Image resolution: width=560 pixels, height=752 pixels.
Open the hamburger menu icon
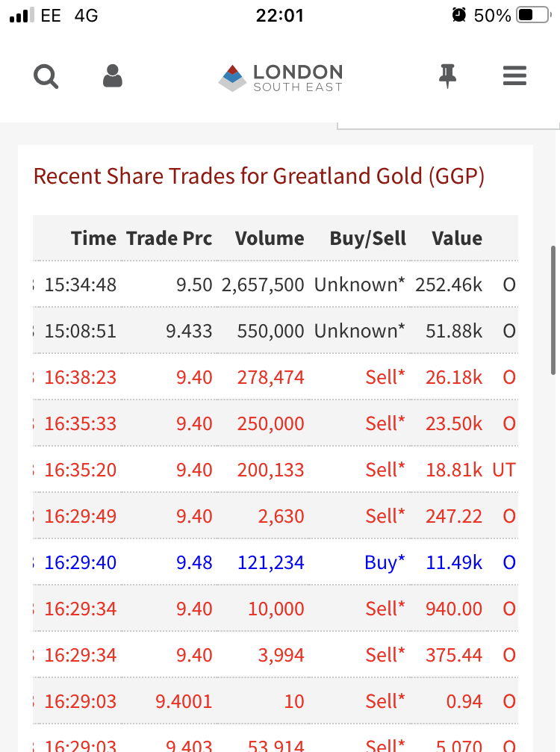click(514, 75)
